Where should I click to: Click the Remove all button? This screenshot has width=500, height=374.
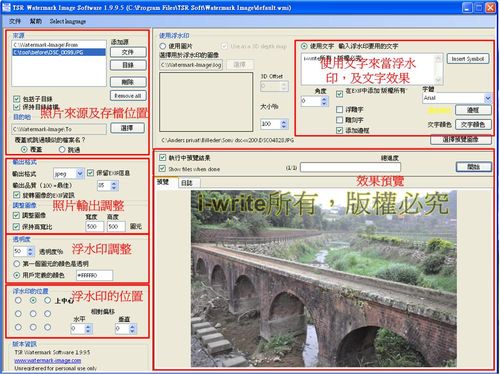[128, 96]
